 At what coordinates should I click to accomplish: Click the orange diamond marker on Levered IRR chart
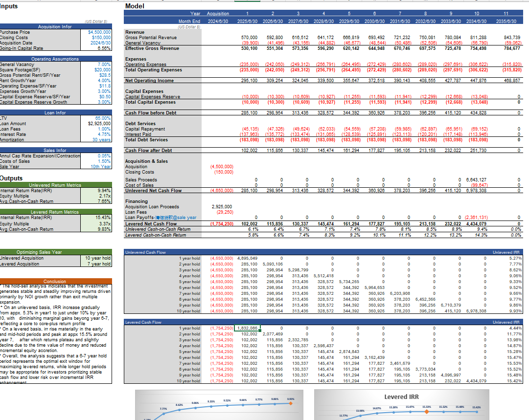click(x=427, y=412)
